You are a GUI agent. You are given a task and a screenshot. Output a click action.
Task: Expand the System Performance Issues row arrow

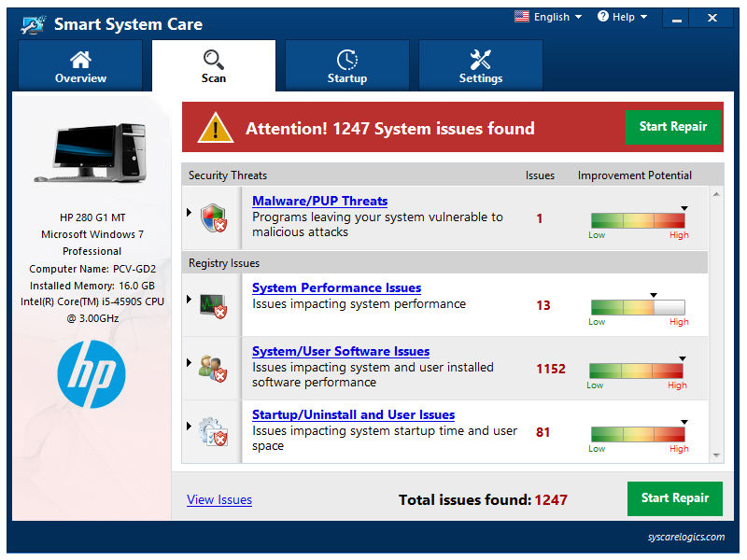pyautogui.click(x=190, y=299)
